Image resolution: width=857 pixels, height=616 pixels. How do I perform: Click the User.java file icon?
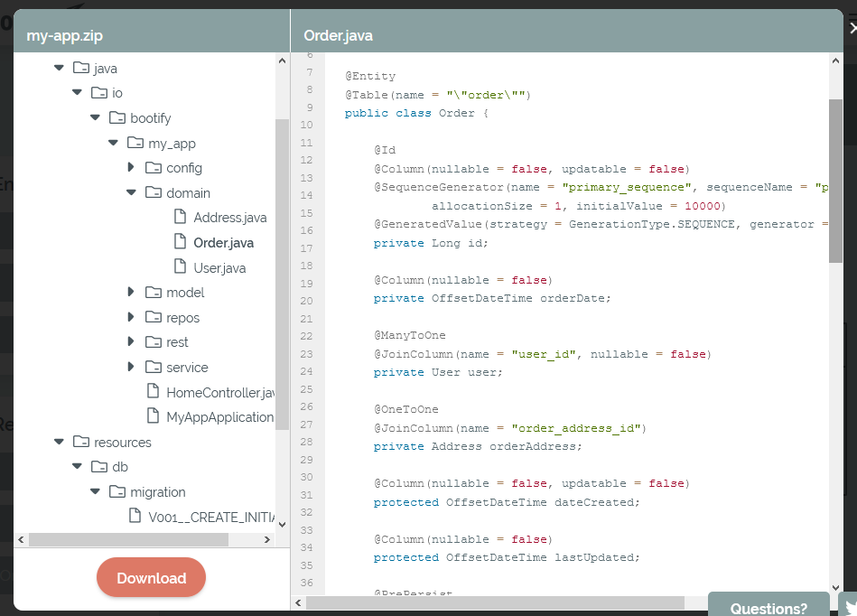(x=180, y=267)
